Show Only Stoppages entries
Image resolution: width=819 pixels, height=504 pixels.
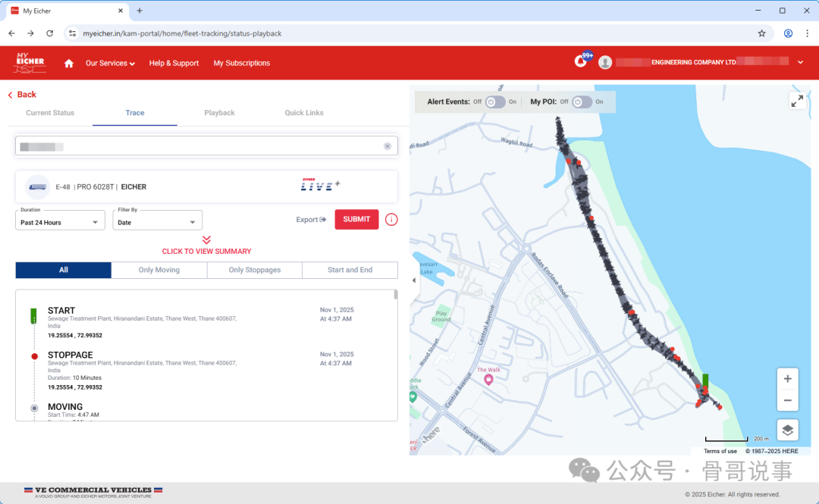tap(254, 270)
